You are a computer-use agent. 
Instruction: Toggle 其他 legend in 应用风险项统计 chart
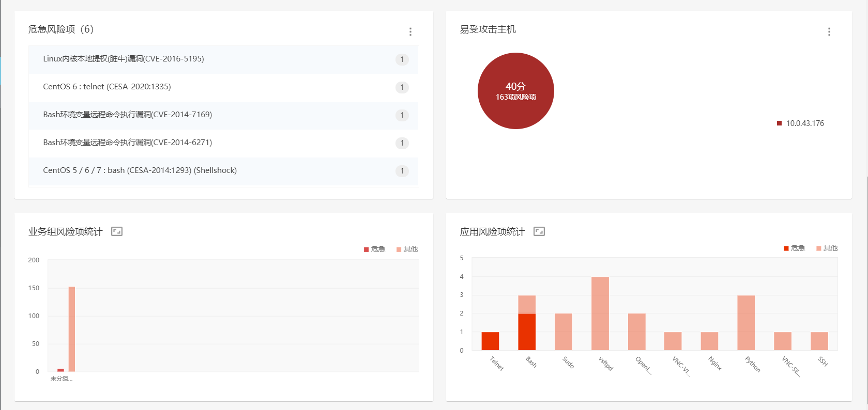827,248
